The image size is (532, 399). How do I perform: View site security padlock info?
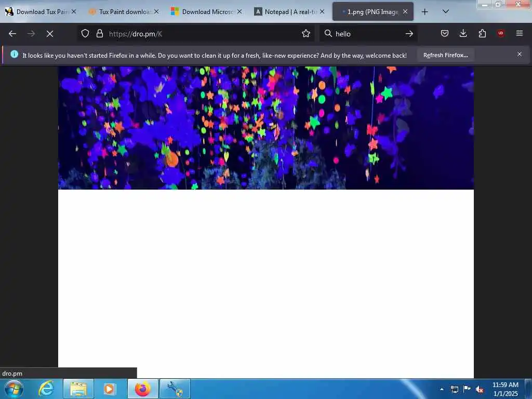click(99, 34)
